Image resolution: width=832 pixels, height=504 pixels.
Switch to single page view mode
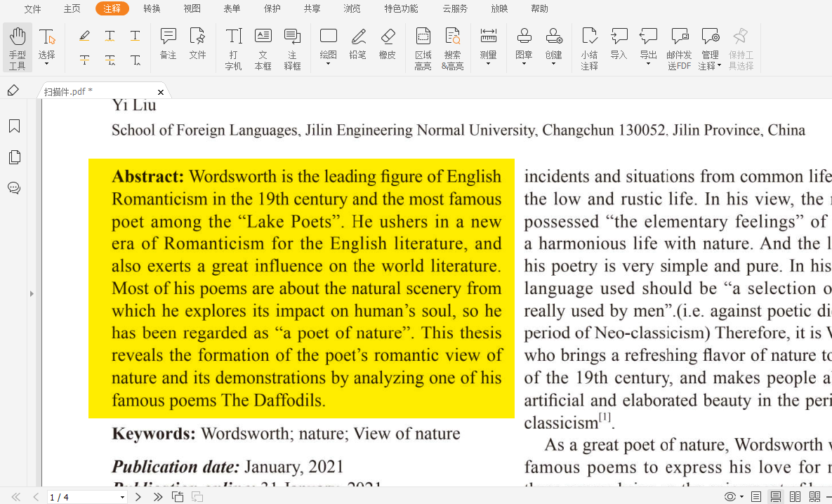click(x=756, y=497)
